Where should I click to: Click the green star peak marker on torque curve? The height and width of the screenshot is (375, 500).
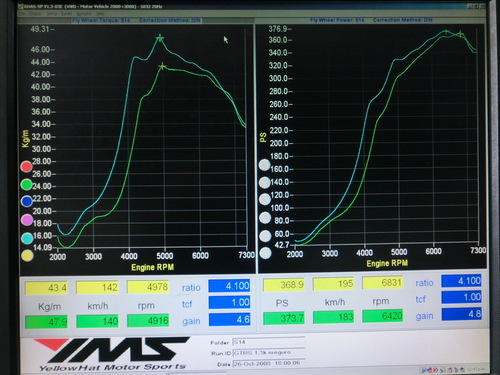[x=160, y=38]
